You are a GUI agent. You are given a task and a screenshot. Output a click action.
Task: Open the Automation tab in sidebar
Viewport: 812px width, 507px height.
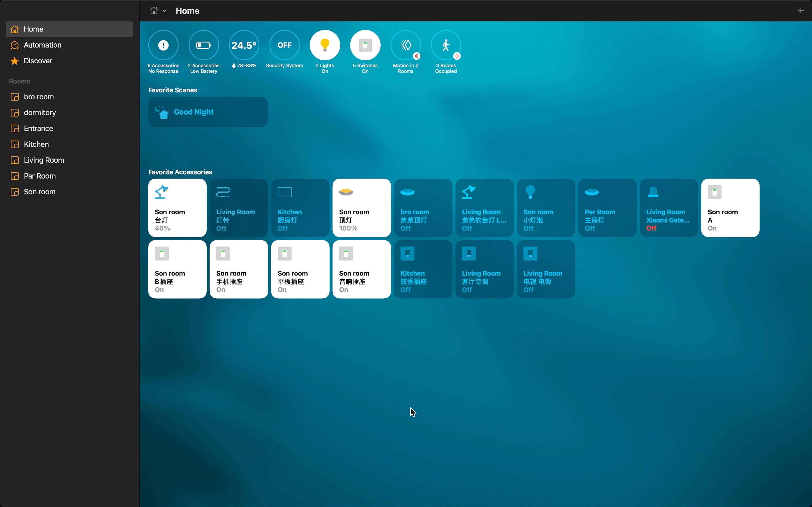pyautogui.click(x=42, y=45)
